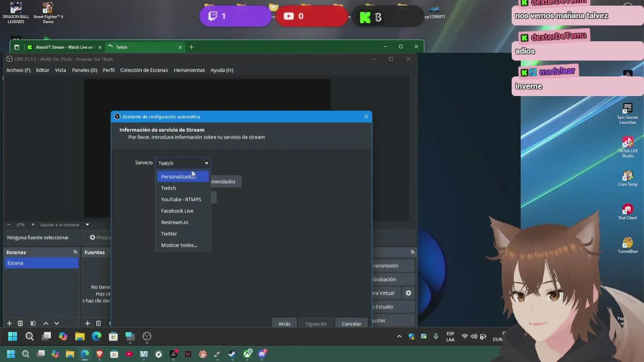
Task: Open the Servicio combo box showing Twitch
Action: tap(183, 163)
